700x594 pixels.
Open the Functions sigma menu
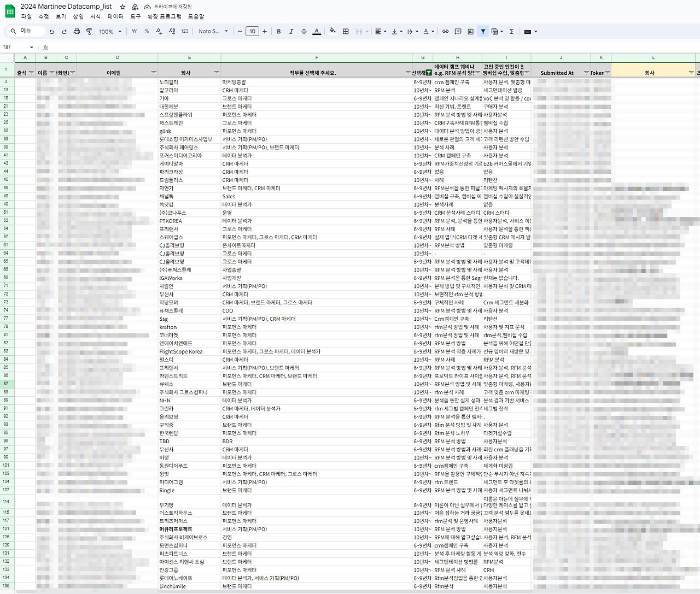(x=511, y=32)
